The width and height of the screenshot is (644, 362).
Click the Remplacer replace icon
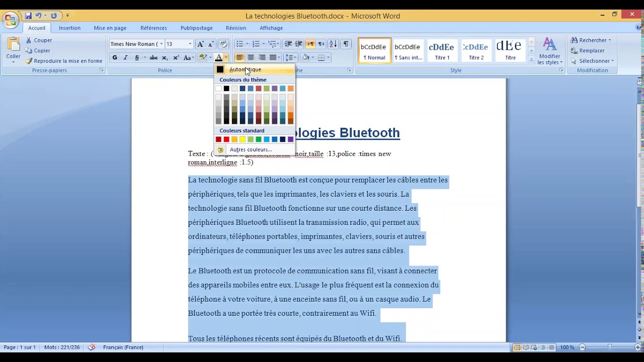574,51
